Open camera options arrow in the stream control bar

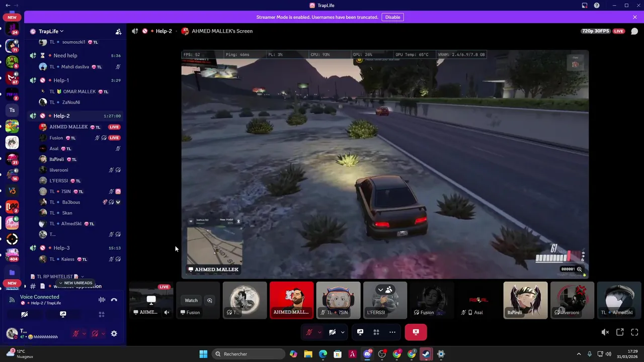click(343, 332)
